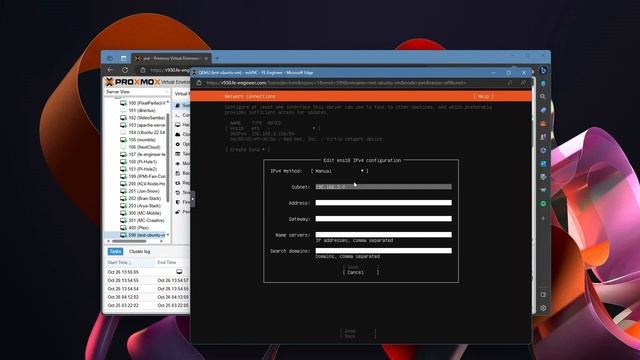Select VM 105 (mumble) in the tree
The image size is (640, 360).
[138, 140]
